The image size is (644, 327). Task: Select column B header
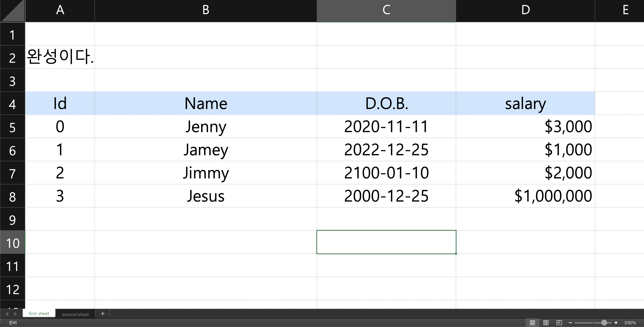[205, 10]
